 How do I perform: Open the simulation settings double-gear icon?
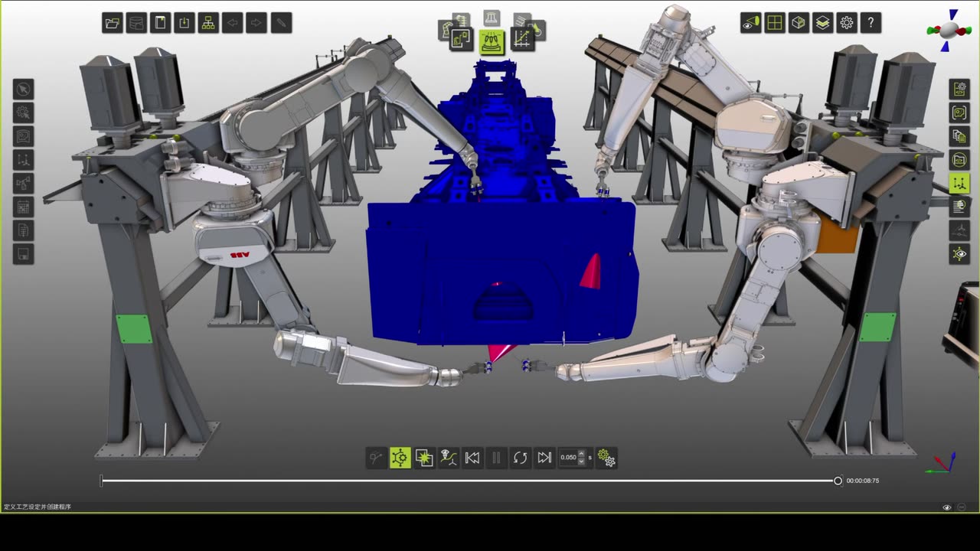(606, 458)
